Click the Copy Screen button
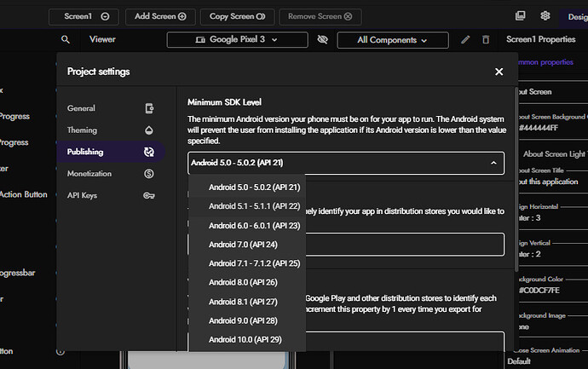This screenshot has width=588, height=369. click(237, 16)
